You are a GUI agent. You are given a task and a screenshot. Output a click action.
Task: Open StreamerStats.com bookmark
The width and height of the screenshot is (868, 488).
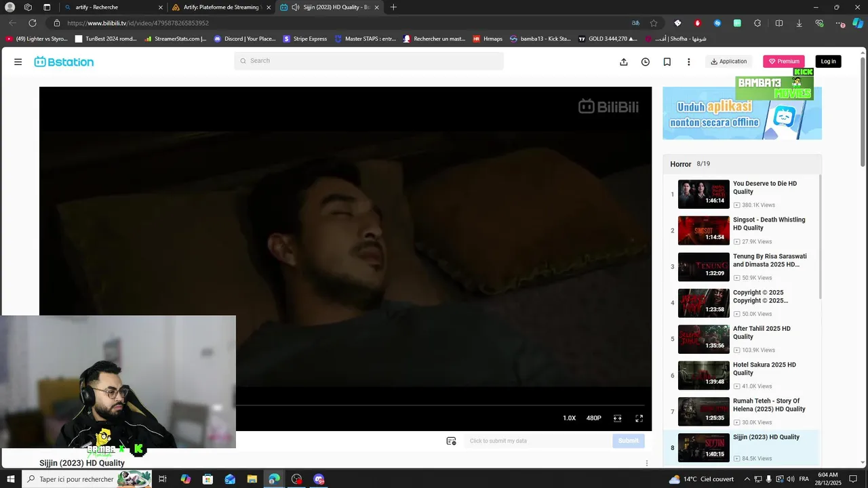pos(175,39)
